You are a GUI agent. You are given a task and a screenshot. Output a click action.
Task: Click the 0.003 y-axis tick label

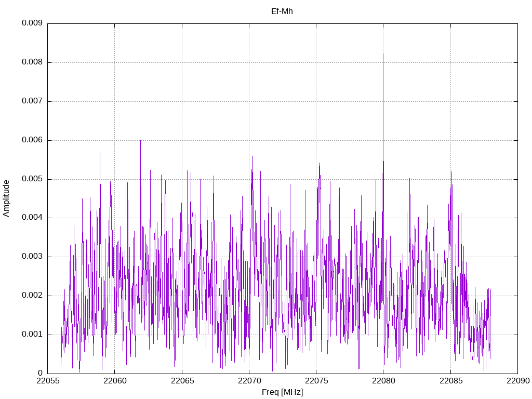[x=32, y=257]
